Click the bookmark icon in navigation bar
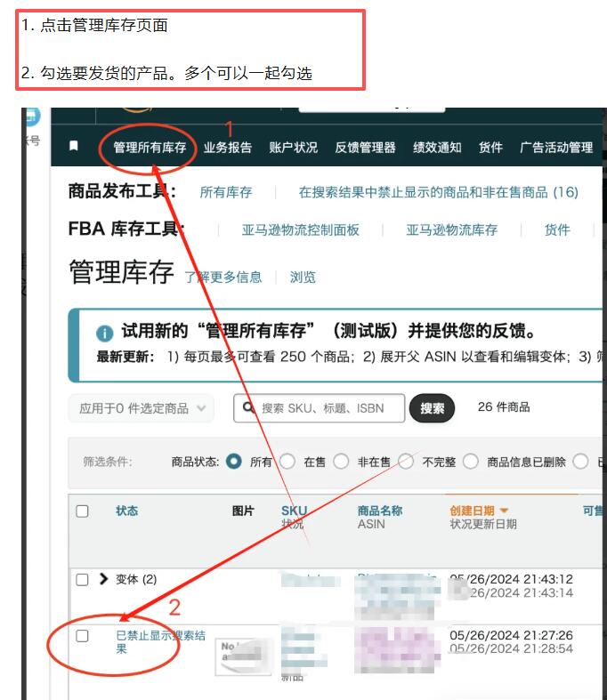Viewport: 607px width, 700px height. [x=74, y=146]
